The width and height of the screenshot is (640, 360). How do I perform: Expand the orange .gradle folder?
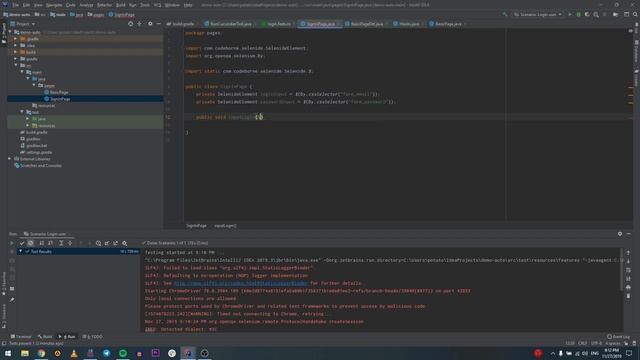coord(16,39)
